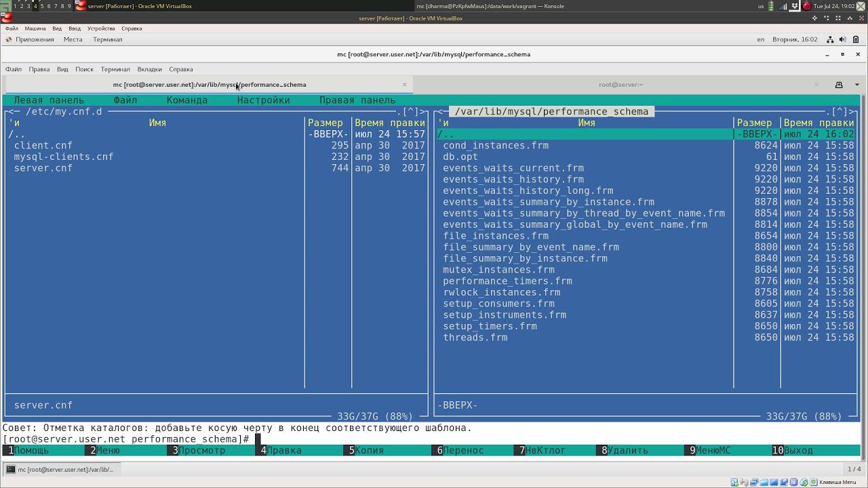Viewport: 868px width, 488px height.
Task: Select server.cnf in the left panel file list
Action: point(43,168)
